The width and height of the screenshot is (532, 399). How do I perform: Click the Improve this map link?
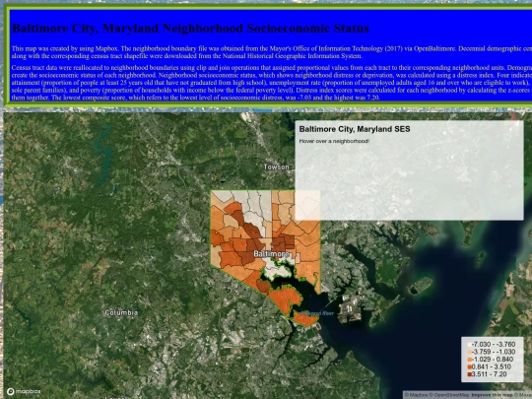click(x=493, y=395)
